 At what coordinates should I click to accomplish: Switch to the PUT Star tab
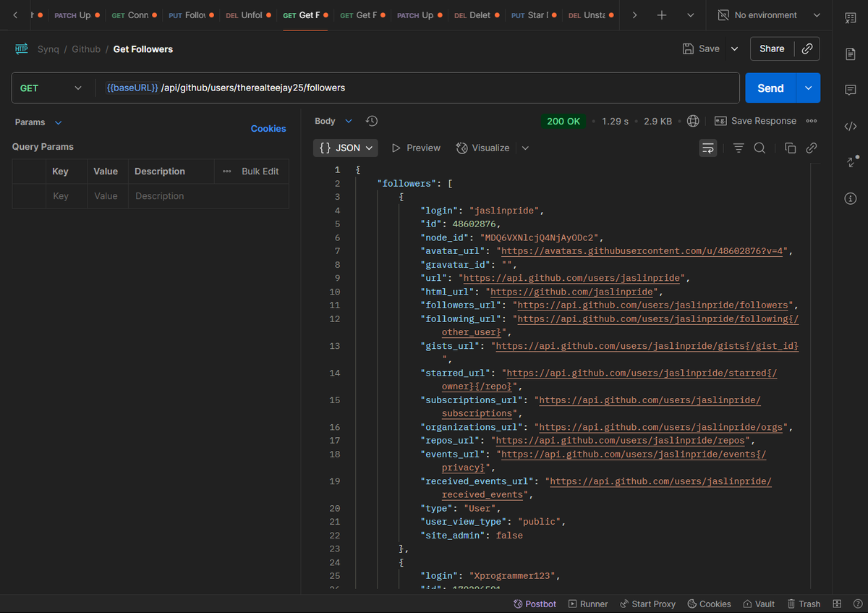point(534,15)
